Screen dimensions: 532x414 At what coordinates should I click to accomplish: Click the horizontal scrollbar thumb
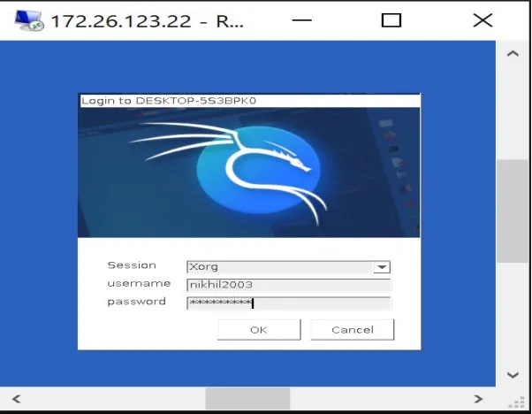click(x=247, y=399)
